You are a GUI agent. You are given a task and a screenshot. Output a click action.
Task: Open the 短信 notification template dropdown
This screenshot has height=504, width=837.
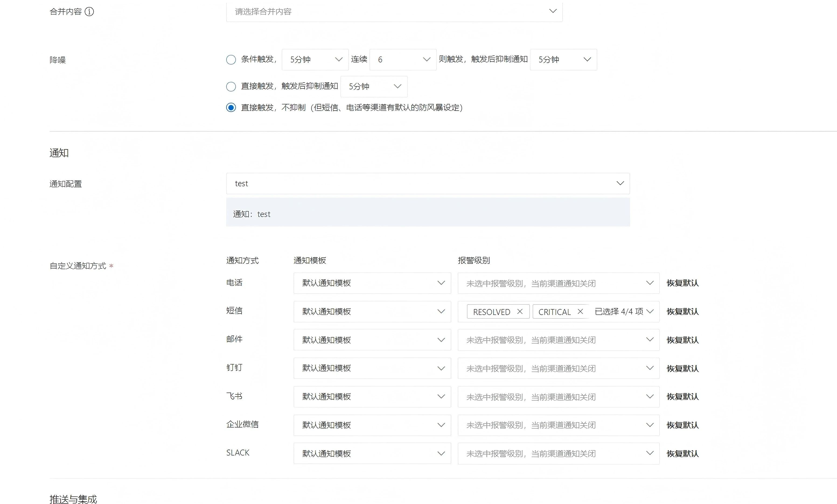tap(372, 312)
